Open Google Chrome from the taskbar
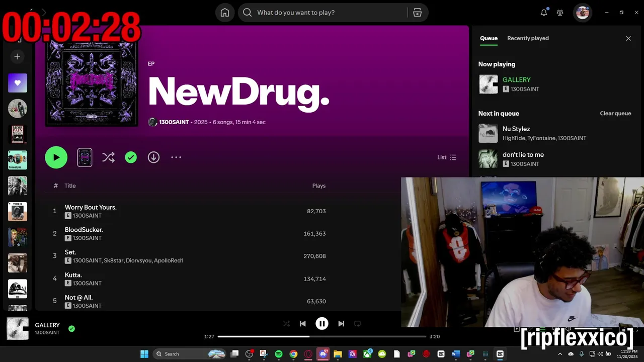 click(293, 354)
